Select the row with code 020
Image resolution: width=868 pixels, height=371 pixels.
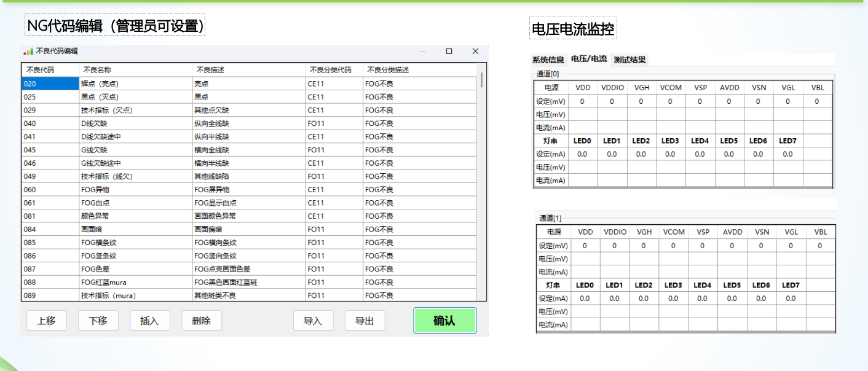click(50, 84)
